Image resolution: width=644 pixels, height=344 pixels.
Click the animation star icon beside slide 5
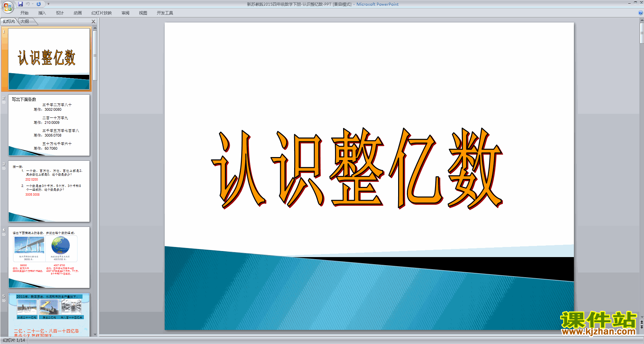click(4, 301)
